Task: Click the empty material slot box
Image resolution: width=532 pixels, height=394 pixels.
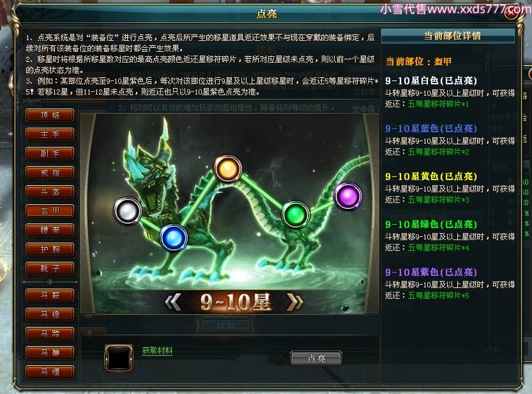Action: (119, 358)
